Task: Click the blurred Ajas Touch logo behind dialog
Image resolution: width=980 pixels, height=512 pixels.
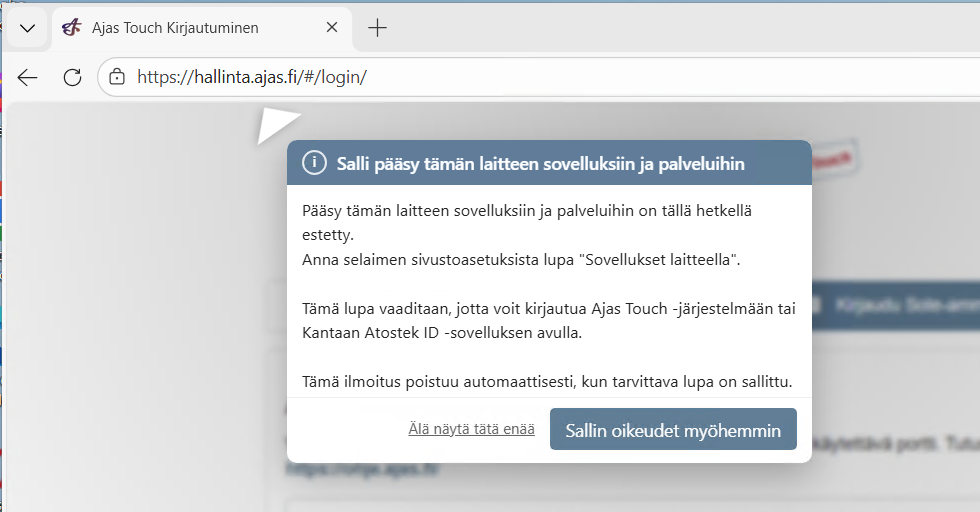Action: coord(835,160)
